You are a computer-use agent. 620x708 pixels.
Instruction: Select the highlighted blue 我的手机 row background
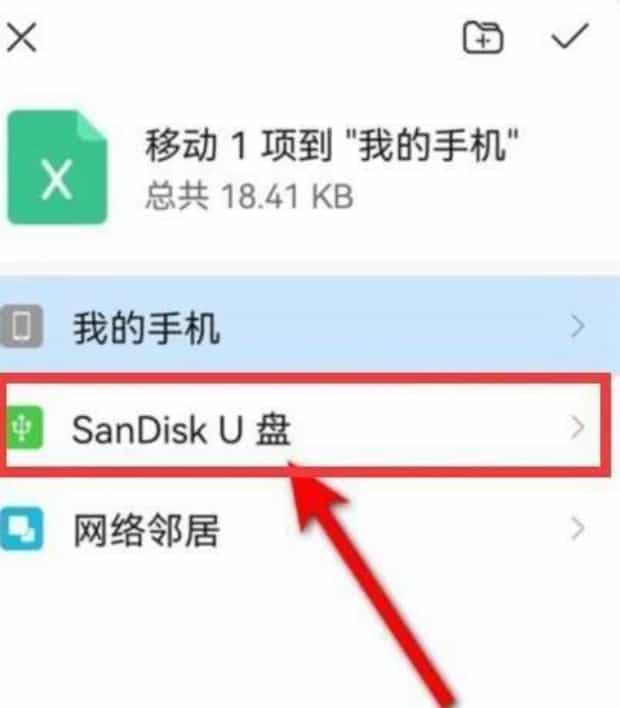pyautogui.click(x=310, y=326)
